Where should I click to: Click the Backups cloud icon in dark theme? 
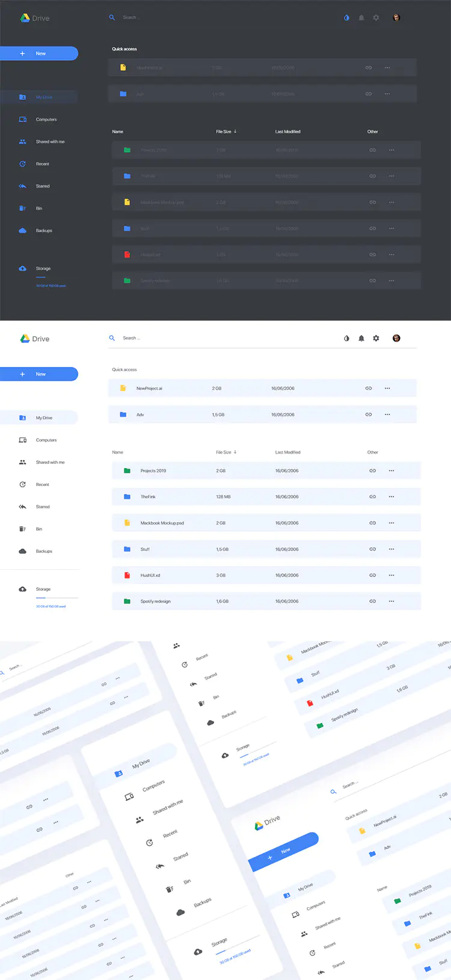[22, 230]
